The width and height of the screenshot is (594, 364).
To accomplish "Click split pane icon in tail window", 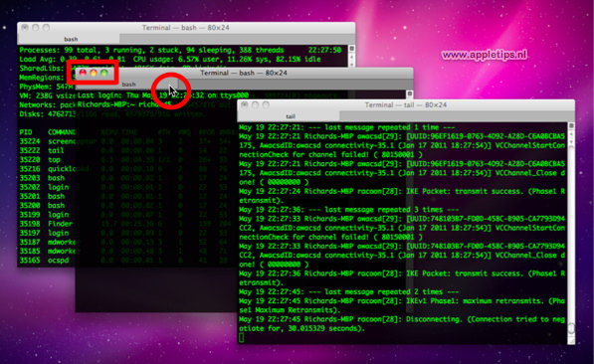I will [x=571, y=125].
